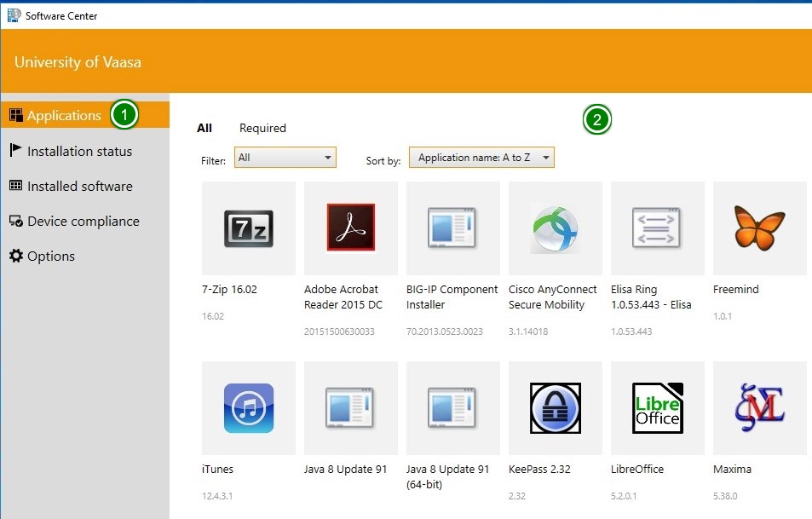812x519 pixels.
Task: Open the iTunes application tile
Action: [x=248, y=407]
